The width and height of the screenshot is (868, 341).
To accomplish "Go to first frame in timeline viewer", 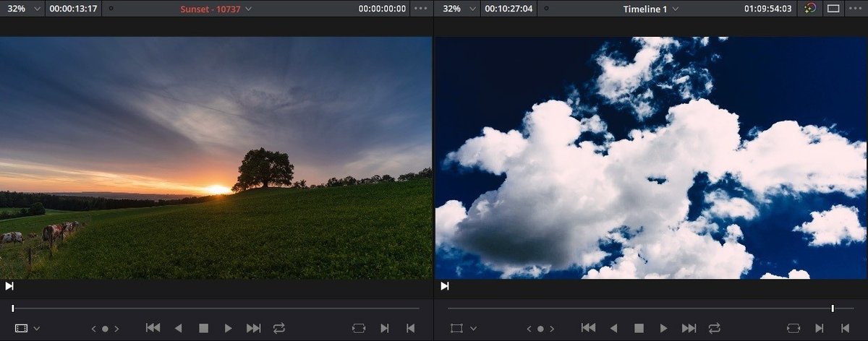I will pyautogui.click(x=588, y=328).
